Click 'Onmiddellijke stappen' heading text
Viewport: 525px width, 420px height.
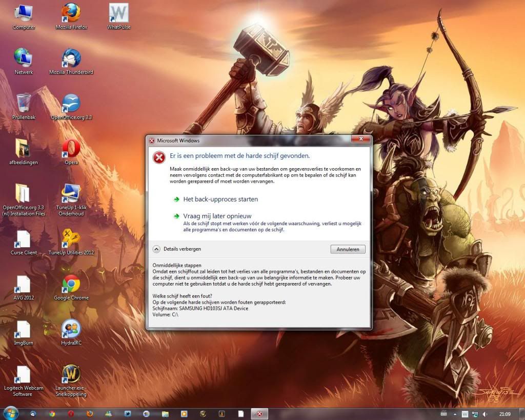pyautogui.click(x=177, y=265)
